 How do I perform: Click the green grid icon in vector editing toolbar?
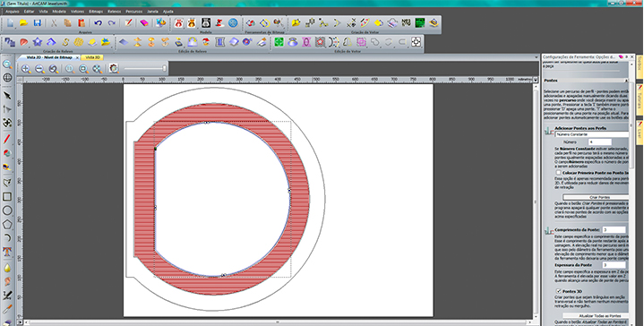pos(279,42)
